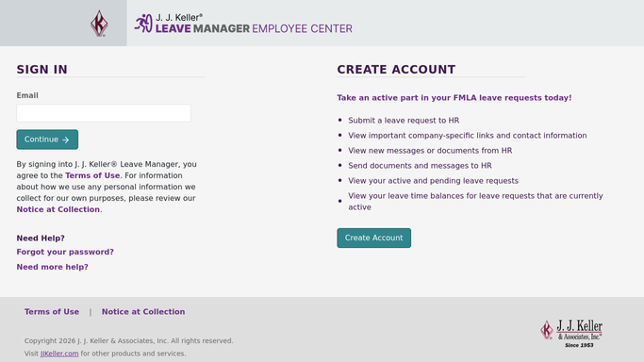644x362 pixels.
Task: Click the Create Account section heading
Action: (x=396, y=70)
